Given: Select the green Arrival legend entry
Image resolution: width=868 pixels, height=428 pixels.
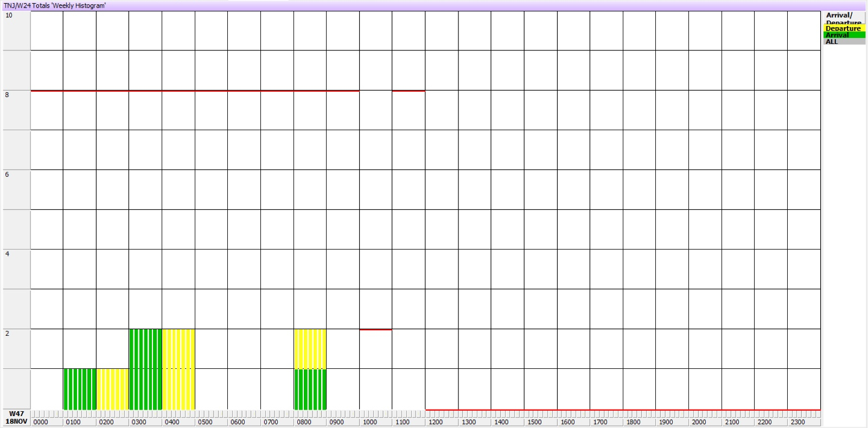Looking at the screenshot, I should [x=844, y=35].
